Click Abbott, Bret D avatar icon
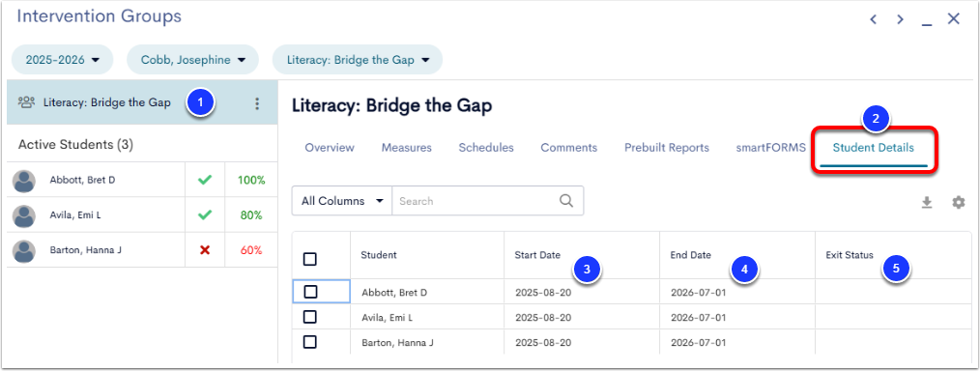Screen dimensions: 980x371 coord(24,181)
